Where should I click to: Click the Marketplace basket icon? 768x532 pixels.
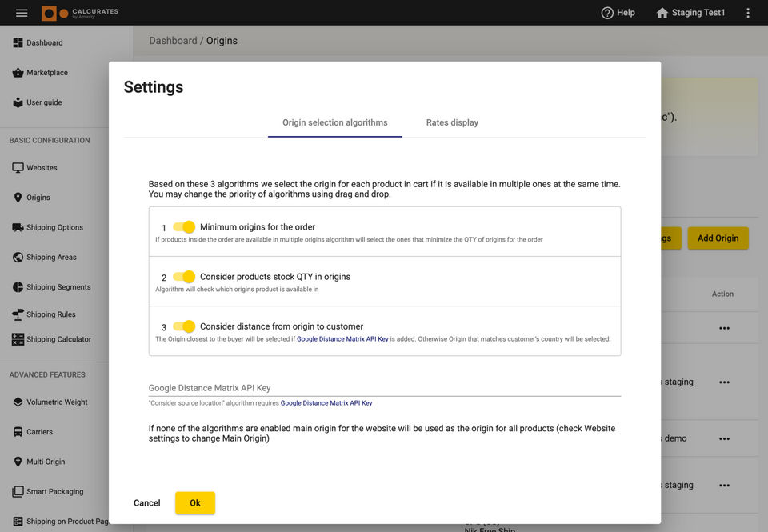[18, 73]
